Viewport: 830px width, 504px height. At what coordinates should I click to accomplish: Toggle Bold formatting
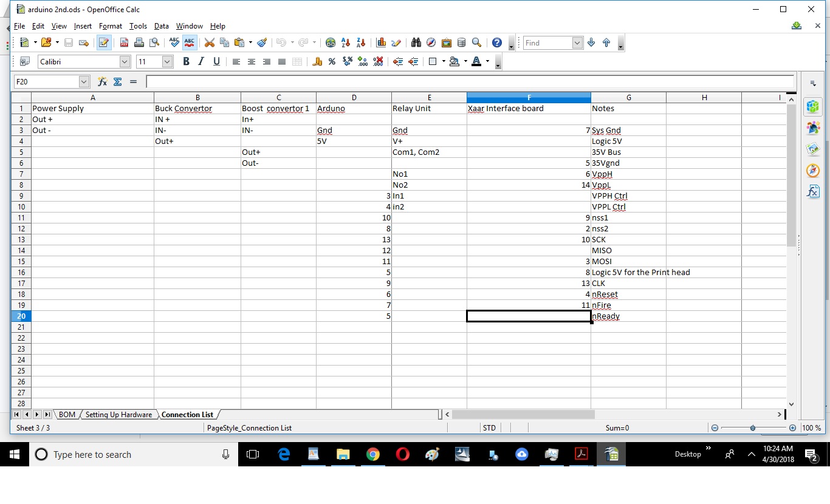click(186, 61)
